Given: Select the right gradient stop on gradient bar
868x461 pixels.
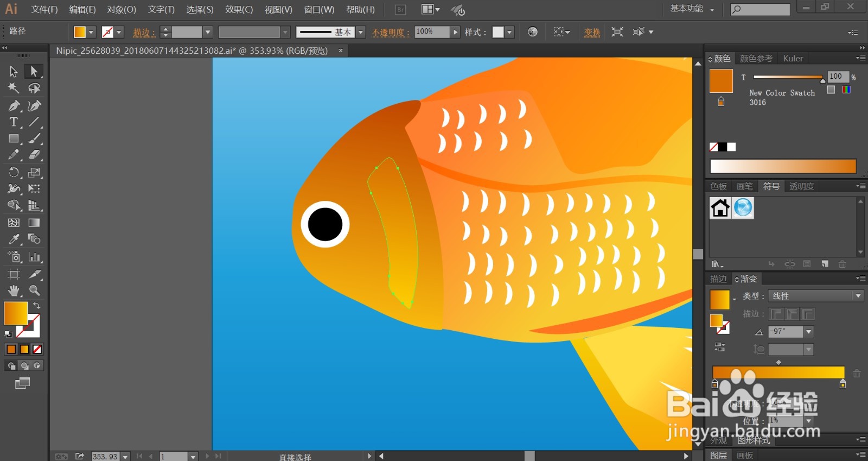Looking at the screenshot, I should [843, 384].
